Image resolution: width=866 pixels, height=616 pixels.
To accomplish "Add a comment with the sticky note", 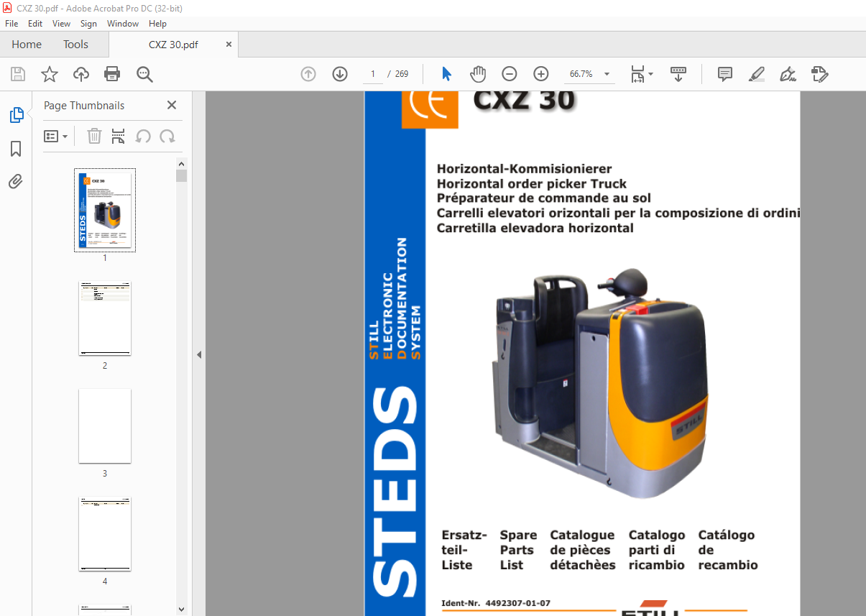I will click(725, 74).
